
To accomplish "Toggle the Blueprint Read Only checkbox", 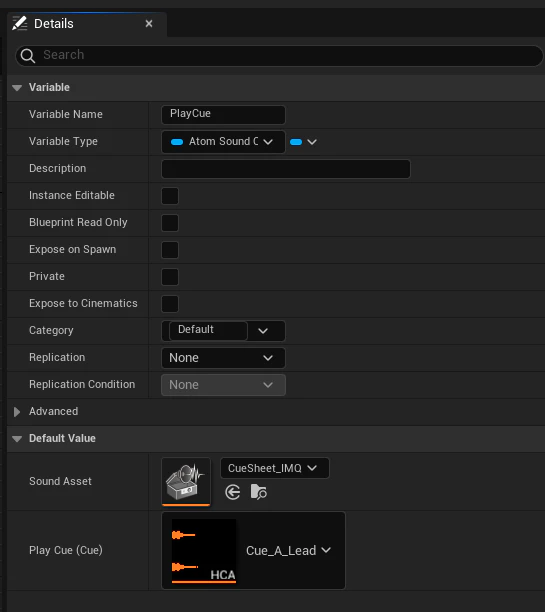I will click(x=170, y=223).
